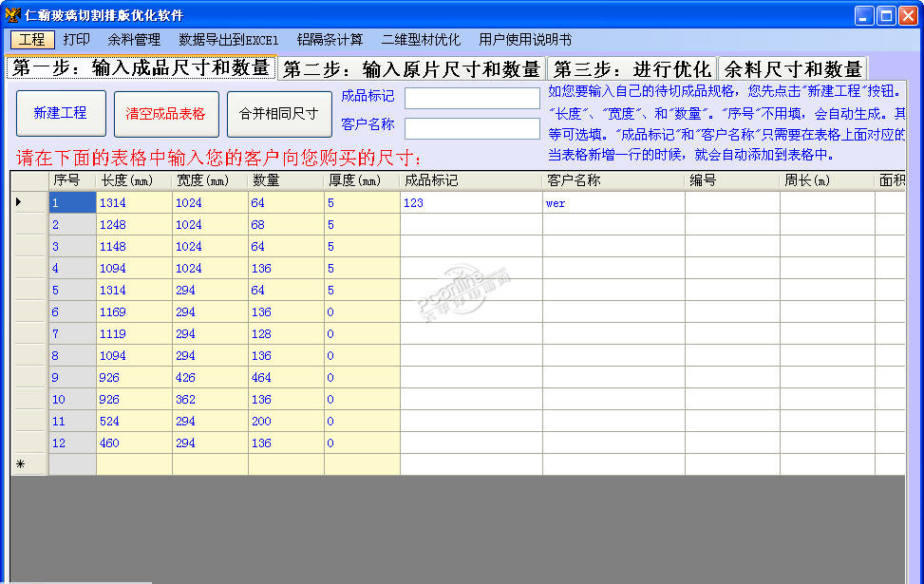This screenshot has width=924, height=584.
Task: Click the 长度(mm) column header
Action: [134, 180]
